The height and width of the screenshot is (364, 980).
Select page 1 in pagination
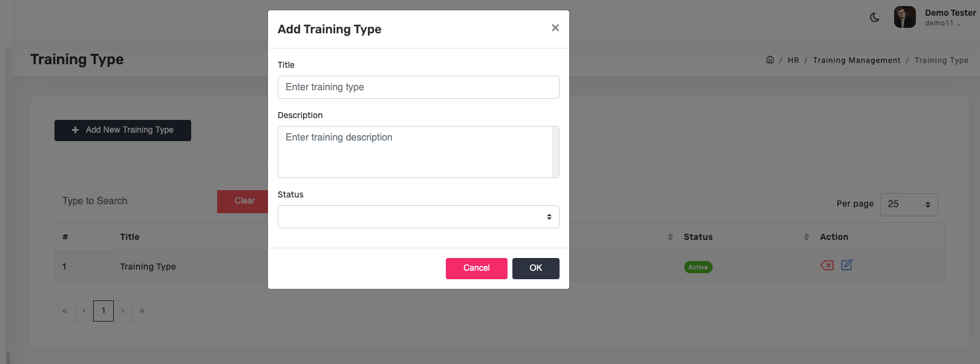[x=103, y=311]
